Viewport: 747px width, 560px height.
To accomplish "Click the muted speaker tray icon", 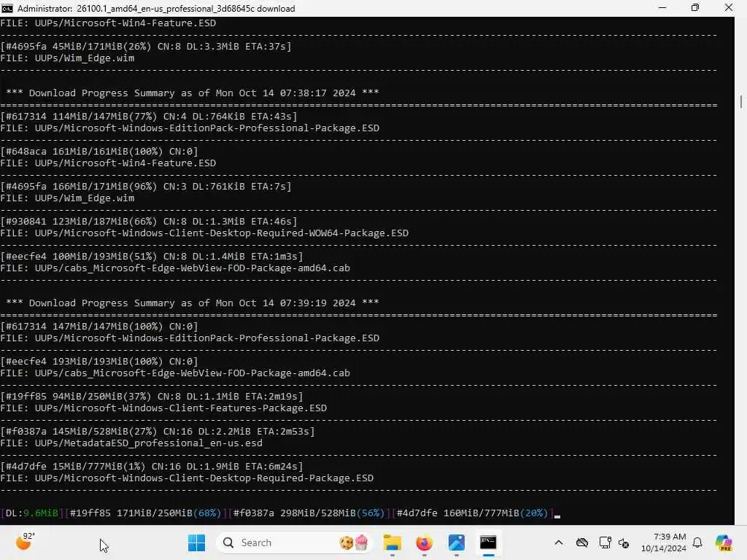I will (624, 542).
